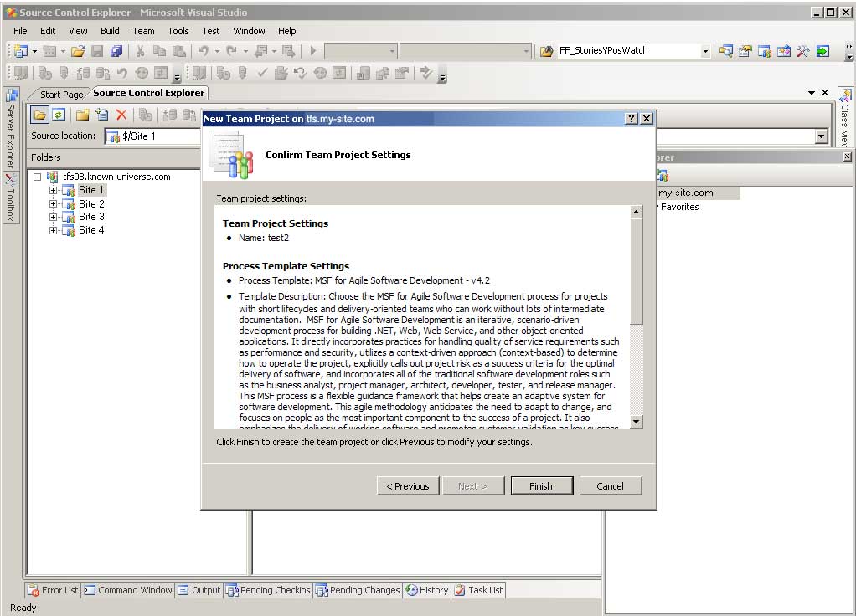The image size is (856, 616).
Task: Open the New Project dropdown arrow
Action: (34, 51)
